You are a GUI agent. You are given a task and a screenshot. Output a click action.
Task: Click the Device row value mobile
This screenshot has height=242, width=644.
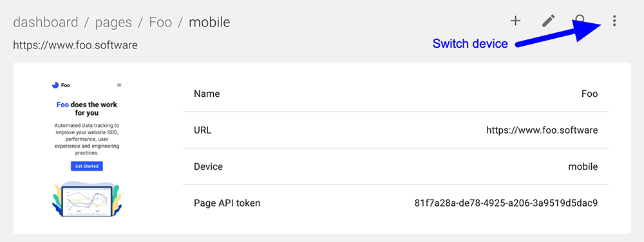pos(583,166)
